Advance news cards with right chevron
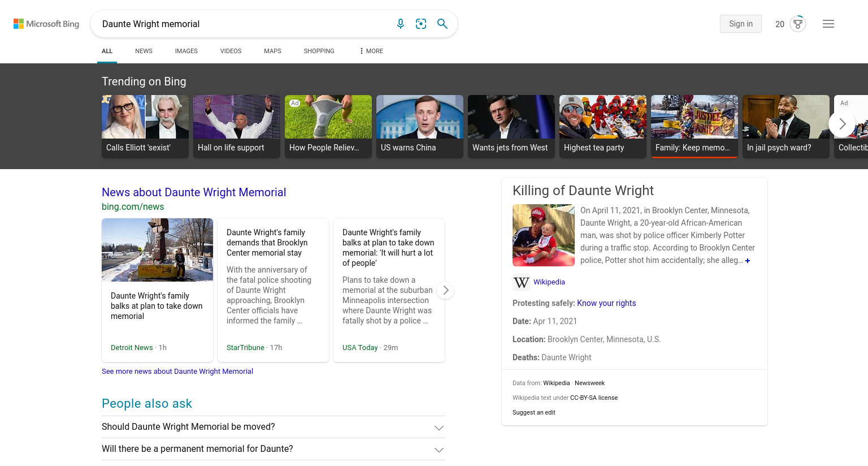 (445, 290)
